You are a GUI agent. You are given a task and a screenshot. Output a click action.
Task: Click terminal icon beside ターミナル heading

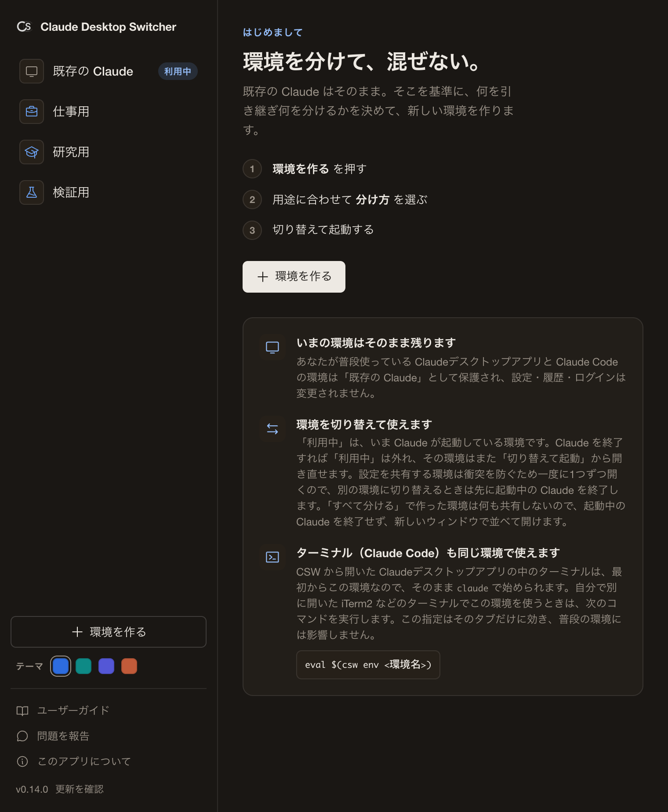click(272, 557)
